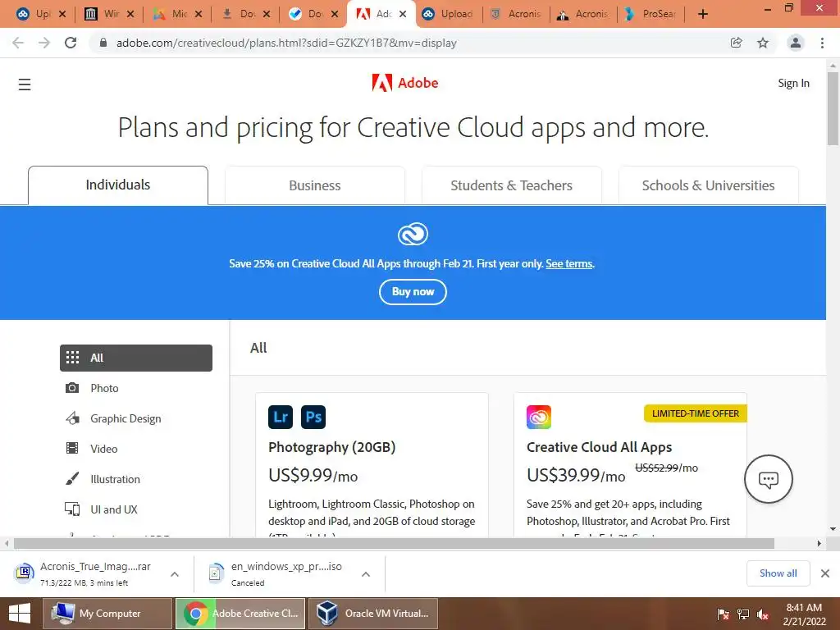Select the All category filter

tap(136, 358)
